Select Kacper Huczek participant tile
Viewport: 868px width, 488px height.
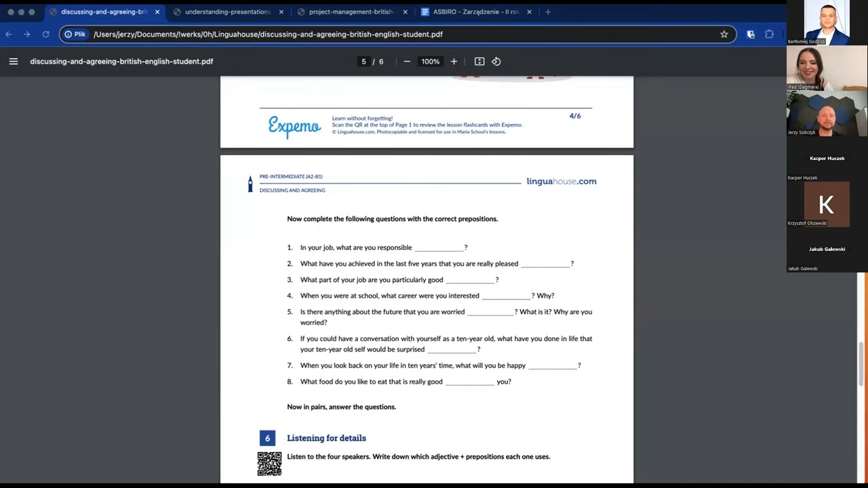coord(827,159)
